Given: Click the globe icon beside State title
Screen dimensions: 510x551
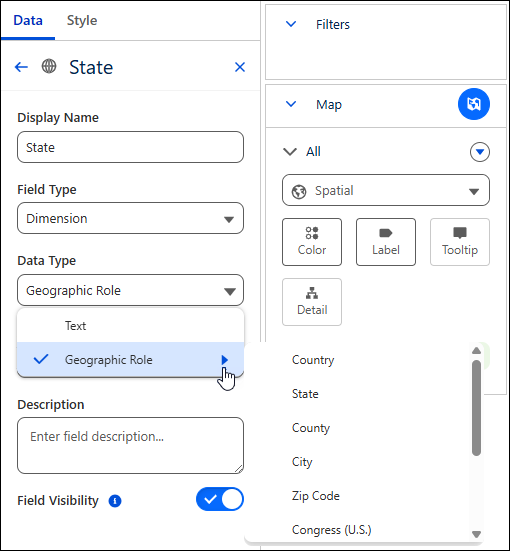Looking at the screenshot, I should pyautogui.click(x=49, y=66).
